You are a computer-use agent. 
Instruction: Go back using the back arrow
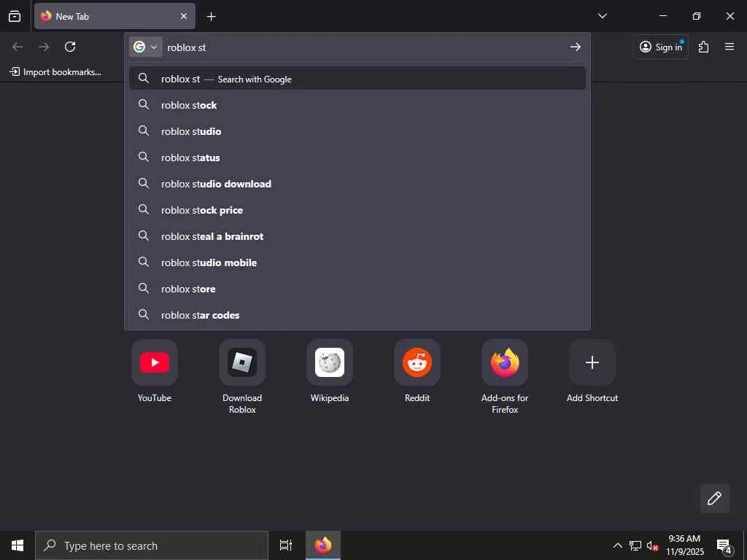coord(18,47)
